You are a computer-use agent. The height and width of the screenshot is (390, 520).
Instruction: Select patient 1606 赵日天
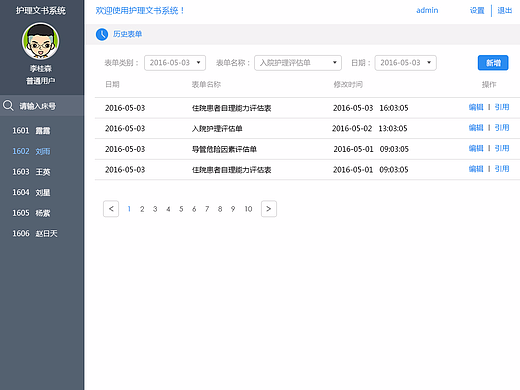tap(35, 234)
